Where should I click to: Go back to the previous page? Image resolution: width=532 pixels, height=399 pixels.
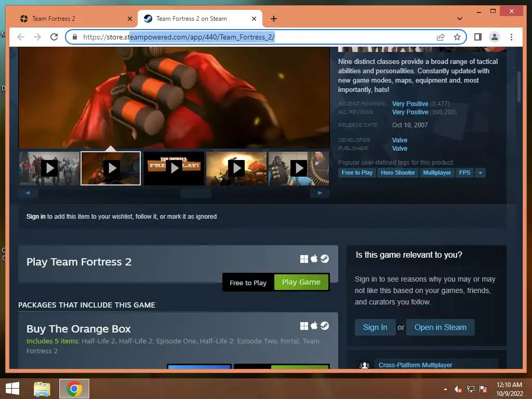point(21,37)
